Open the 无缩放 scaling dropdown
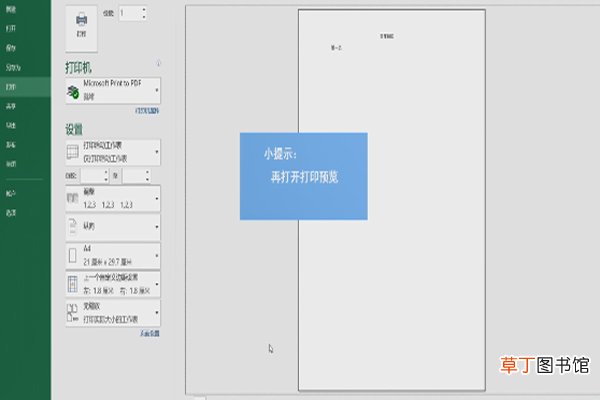 [113, 313]
